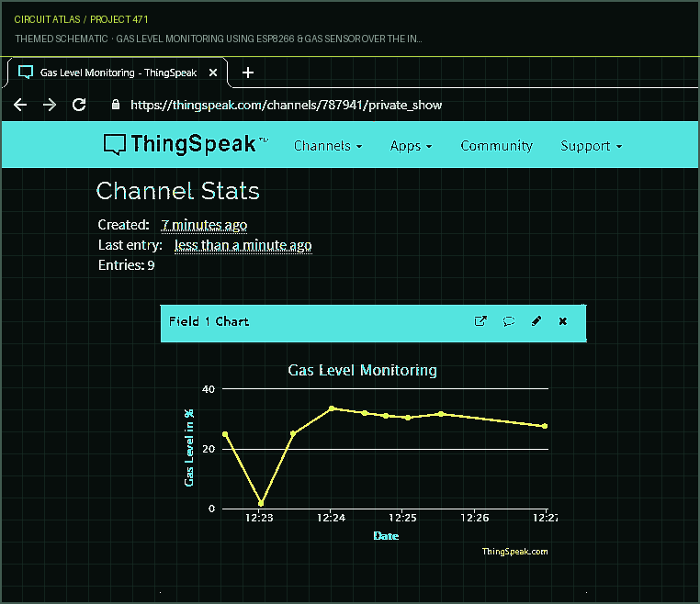Click the address bar URL
This screenshot has width=700, height=604.
[x=287, y=105]
